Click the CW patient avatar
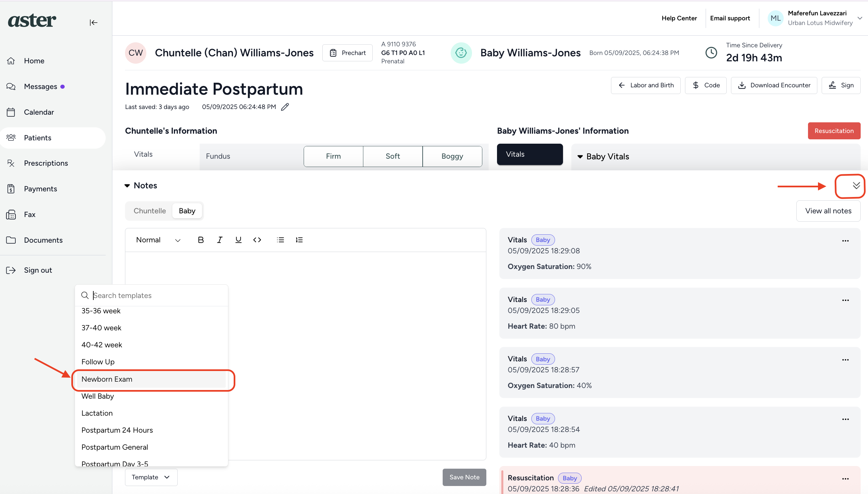This screenshot has height=494, width=868. 135,53
